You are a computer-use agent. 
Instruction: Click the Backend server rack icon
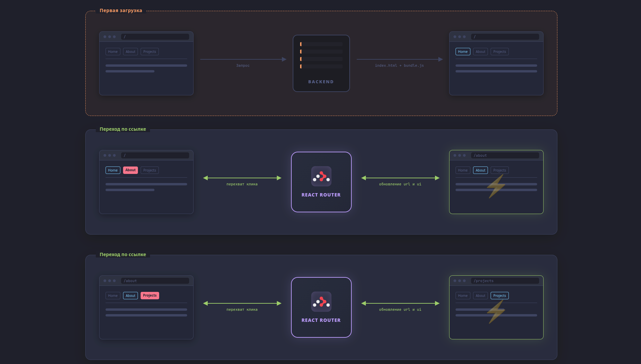click(x=321, y=56)
